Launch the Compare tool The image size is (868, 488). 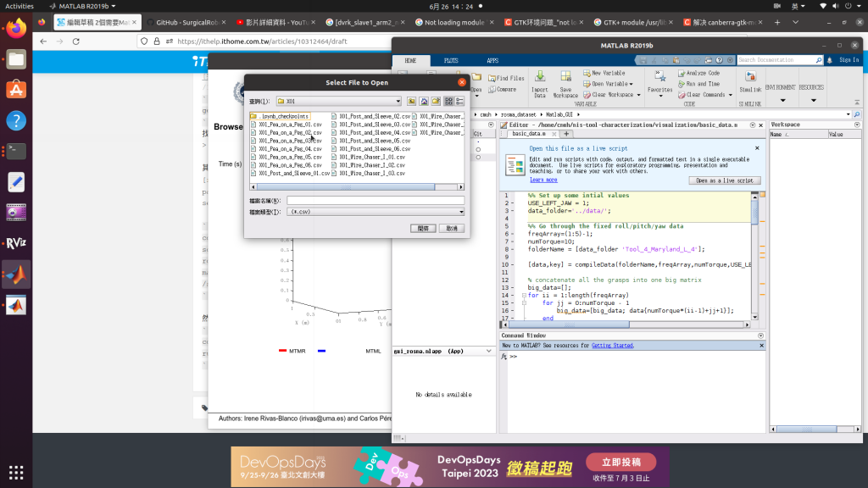coord(502,90)
